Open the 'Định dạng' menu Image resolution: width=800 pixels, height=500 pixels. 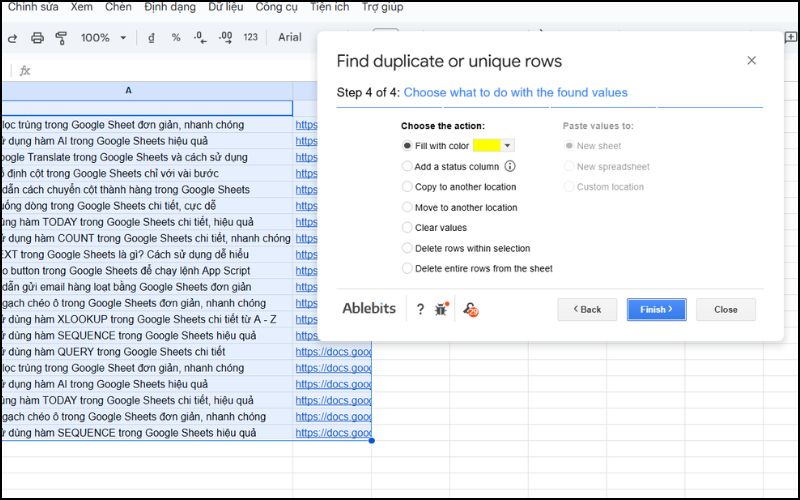(x=170, y=7)
